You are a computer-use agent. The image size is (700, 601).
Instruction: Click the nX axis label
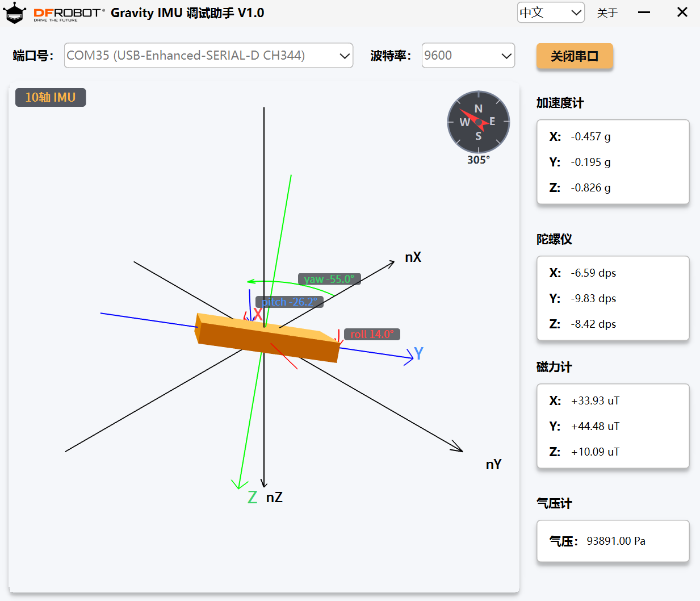(x=413, y=257)
